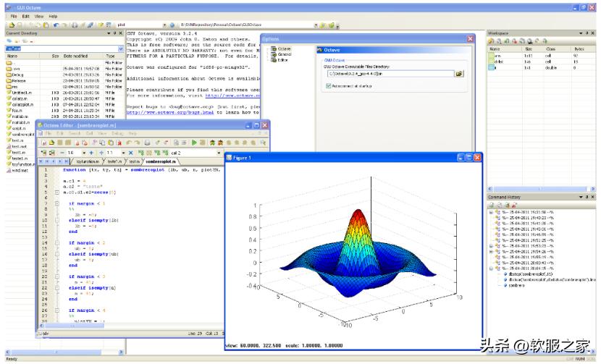Collapse the fold marker at code line 14

point(57,243)
